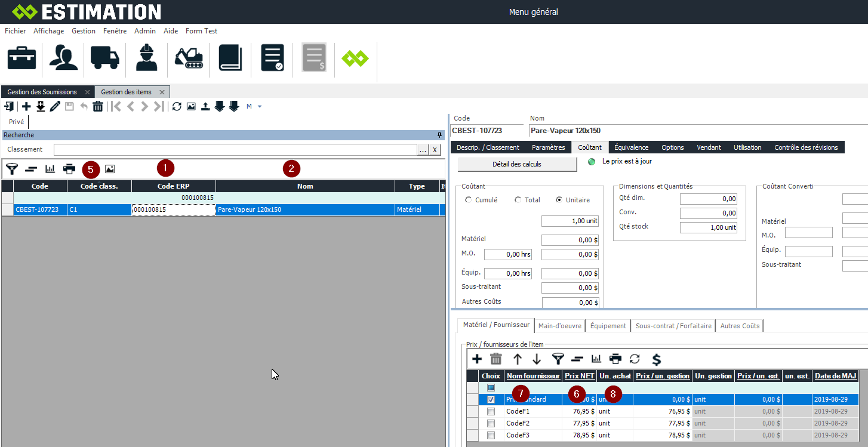Unpin the Recherche panel
Image resolution: width=868 pixels, height=447 pixels.
click(440, 135)
